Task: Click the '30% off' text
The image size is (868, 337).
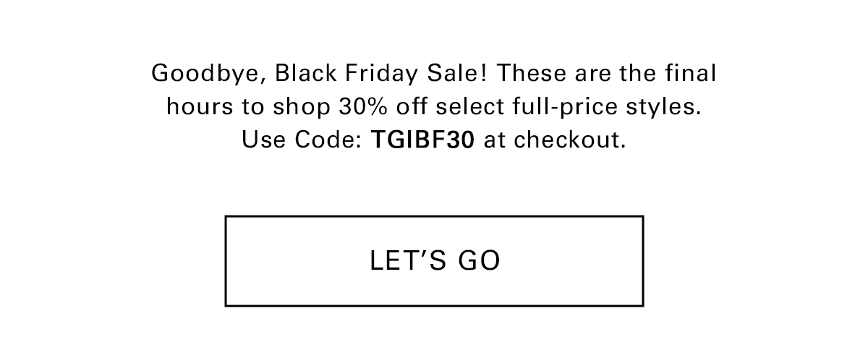Action: pyautogui.click(x=366, y=107)
